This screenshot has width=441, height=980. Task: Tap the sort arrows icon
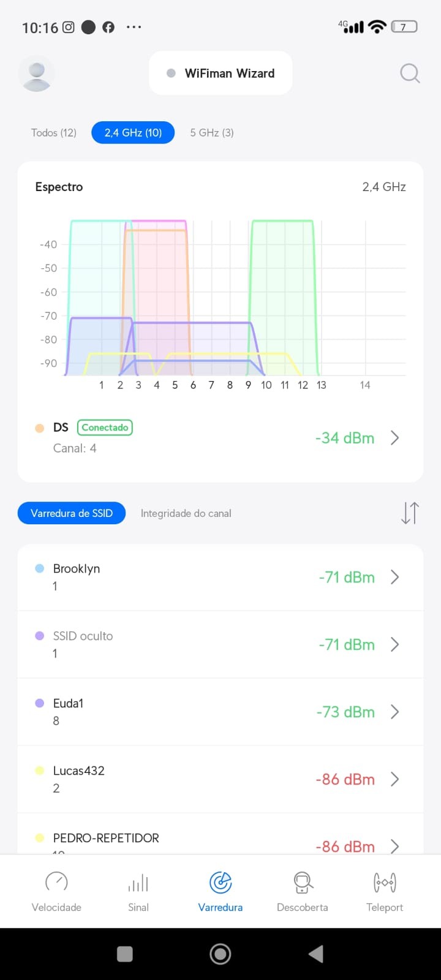pos(410,513)
